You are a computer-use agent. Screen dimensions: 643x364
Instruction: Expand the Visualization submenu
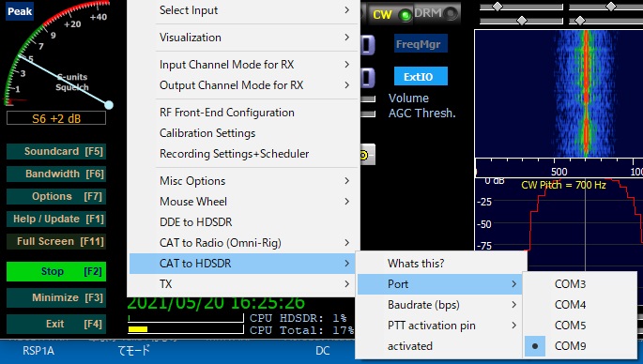click(244, 38)
